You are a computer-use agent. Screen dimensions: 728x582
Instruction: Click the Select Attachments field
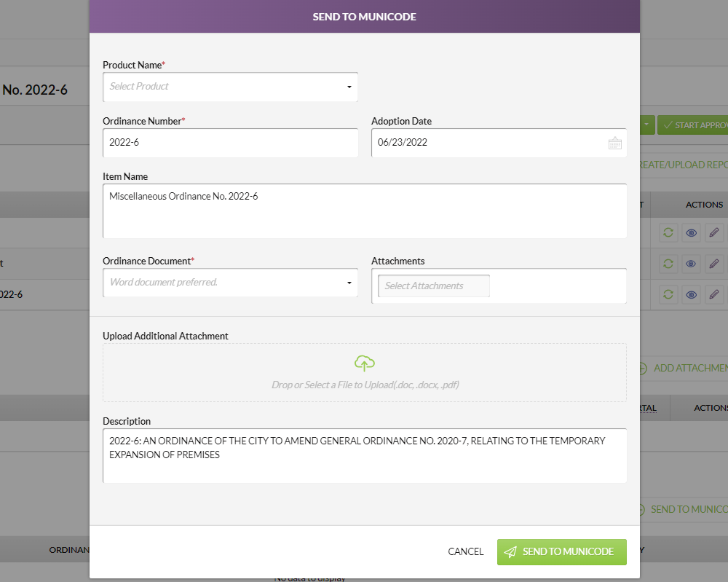(x=434, y=286)
